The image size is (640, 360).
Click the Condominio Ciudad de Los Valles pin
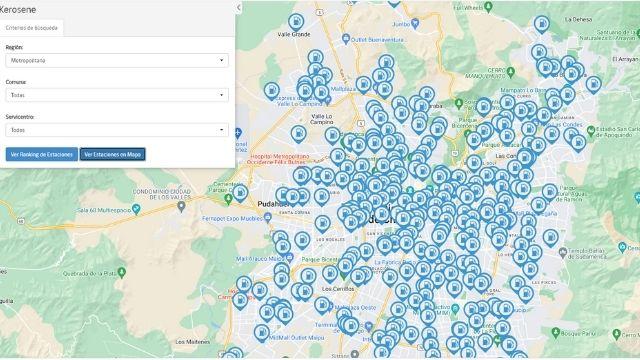(x=182, y=207)
